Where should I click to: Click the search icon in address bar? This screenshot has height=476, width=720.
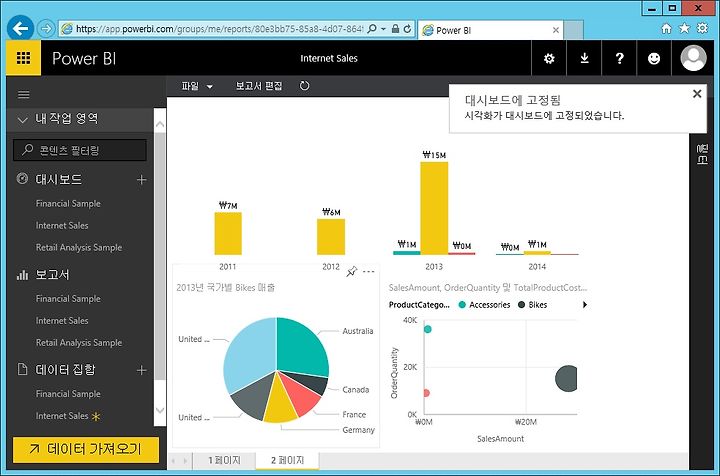(x=372, y=28)
